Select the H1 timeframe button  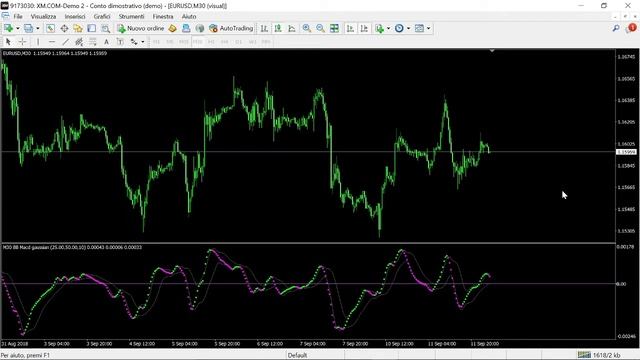[x=211, y=42]
